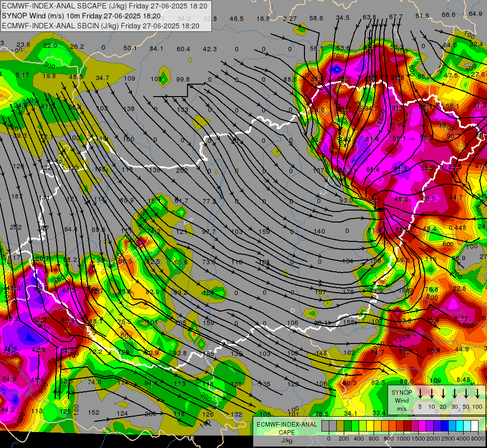Pick the purple legend swatch right of 2000

coord(437,426)
